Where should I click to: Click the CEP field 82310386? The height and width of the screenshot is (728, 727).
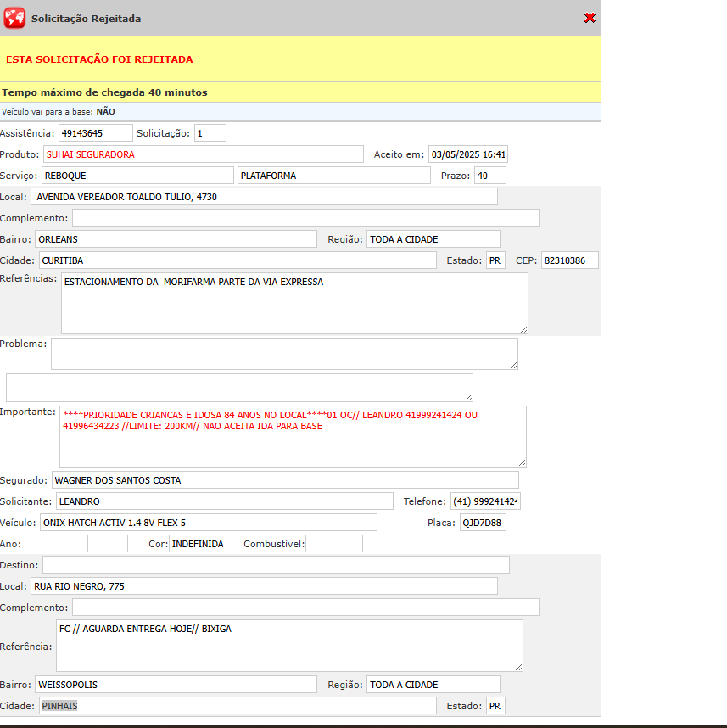pyautogui.click(x=569, y=260)
